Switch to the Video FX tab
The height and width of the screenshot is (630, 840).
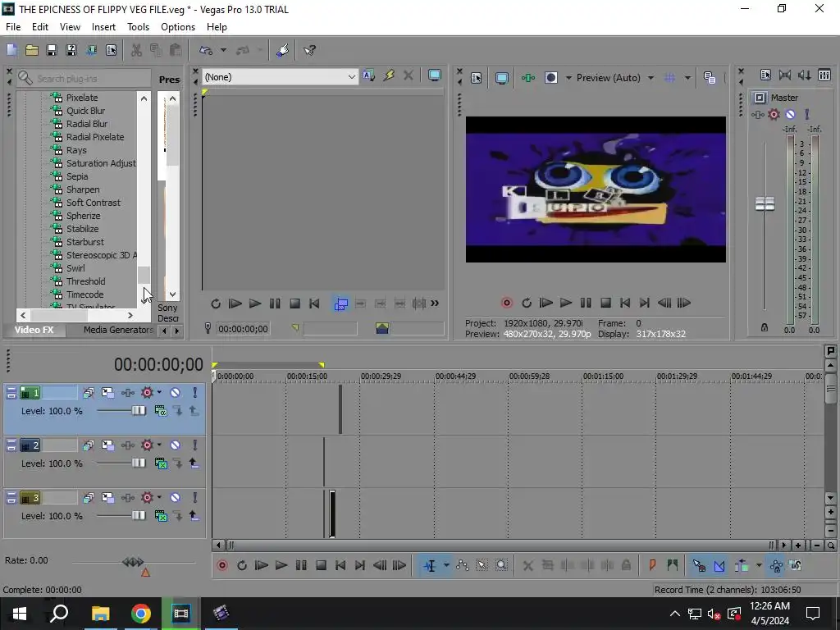(34, 330)
